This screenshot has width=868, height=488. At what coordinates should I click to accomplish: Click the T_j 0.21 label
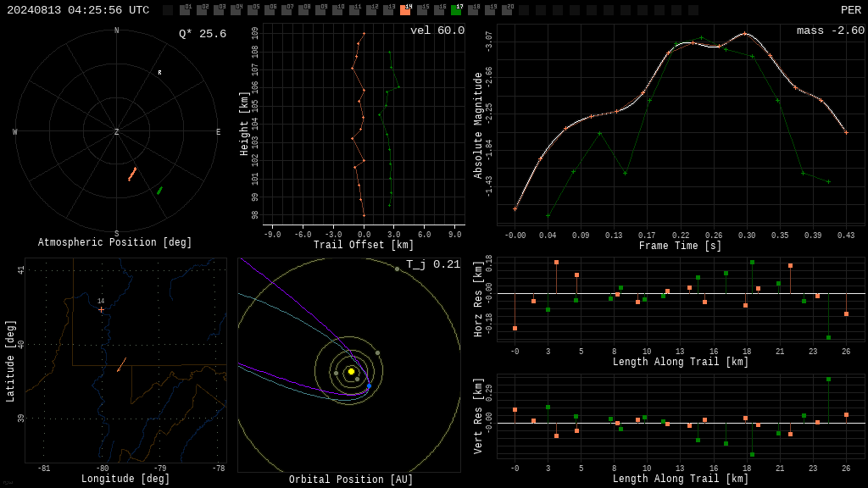point(433,264)
